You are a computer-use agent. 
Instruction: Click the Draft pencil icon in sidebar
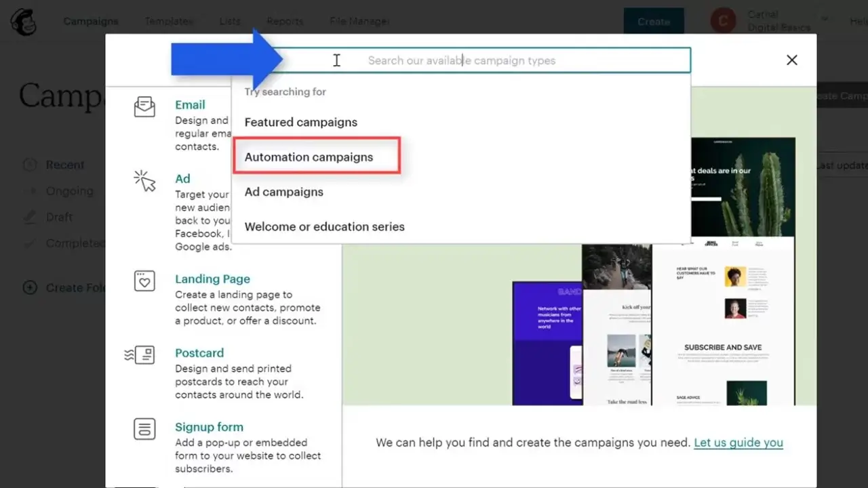(x=30, y=217)
